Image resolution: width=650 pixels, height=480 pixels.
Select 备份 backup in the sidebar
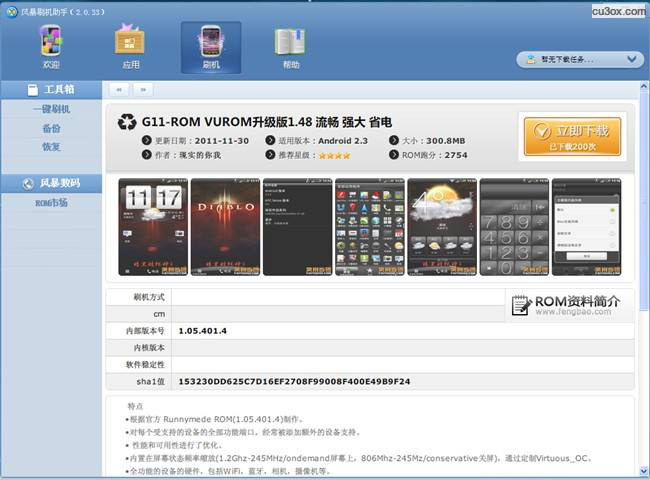point(51,128)
